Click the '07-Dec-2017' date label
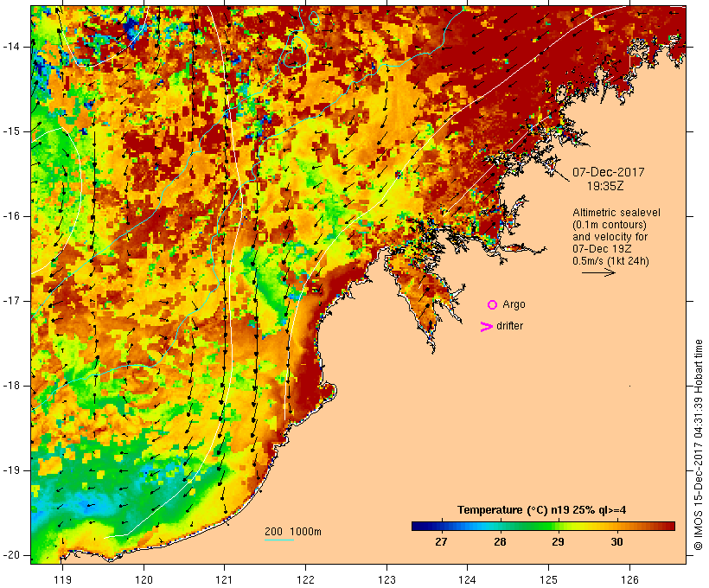Viewport: 709px width, 588px height. click(x=608, y=172)
